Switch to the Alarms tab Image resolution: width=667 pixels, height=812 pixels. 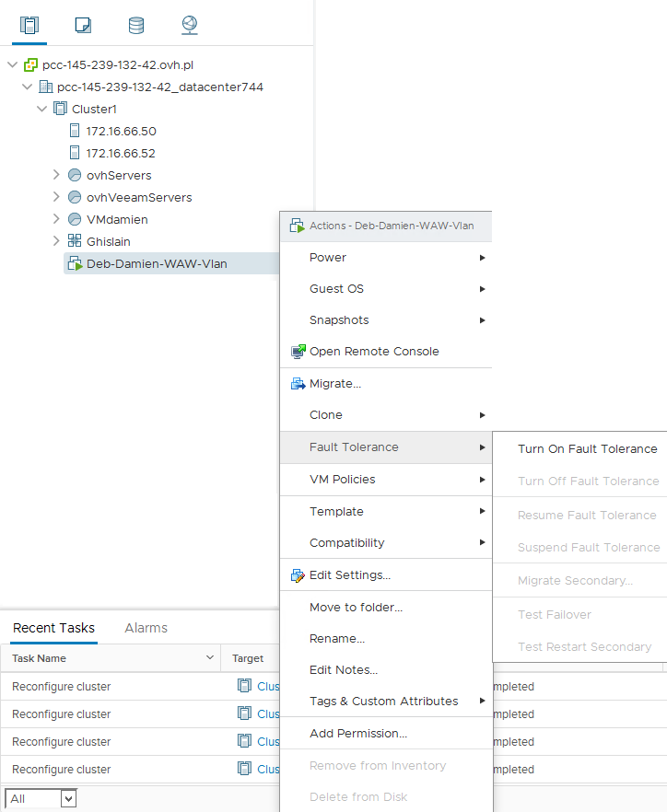pyautogui.click(x=146, y=628)
